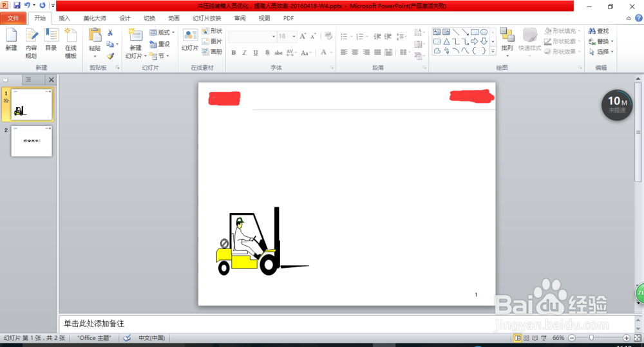Toggle text shadow formatting

pos(267,53)
